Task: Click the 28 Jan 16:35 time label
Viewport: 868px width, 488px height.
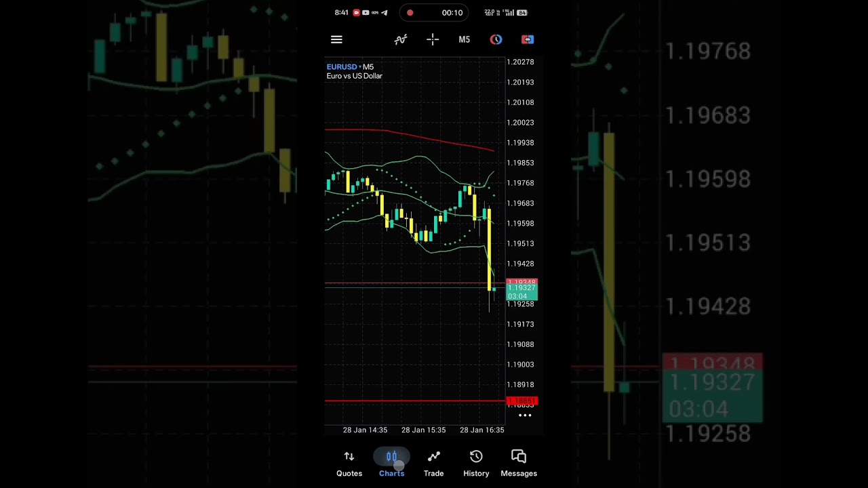Action: pyautogui.click(x=481, y=430)
